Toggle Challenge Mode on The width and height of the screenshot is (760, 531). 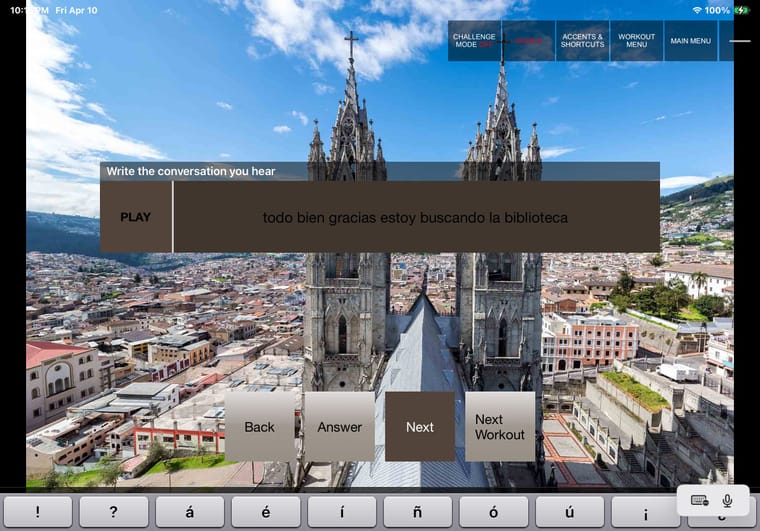click(474, 41)
